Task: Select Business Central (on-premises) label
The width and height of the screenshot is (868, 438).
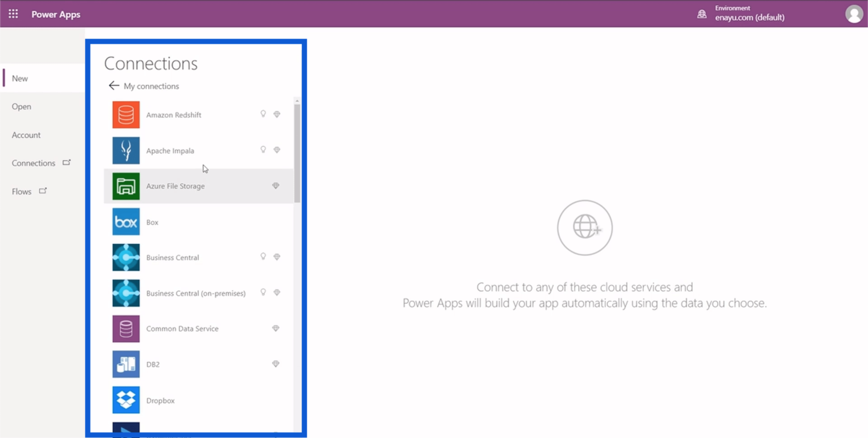Action: click(x=196, y=293)
